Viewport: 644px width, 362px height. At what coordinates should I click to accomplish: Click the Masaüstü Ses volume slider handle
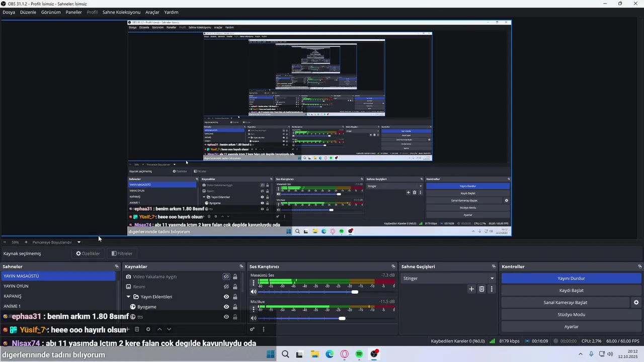tap(355, 292)
